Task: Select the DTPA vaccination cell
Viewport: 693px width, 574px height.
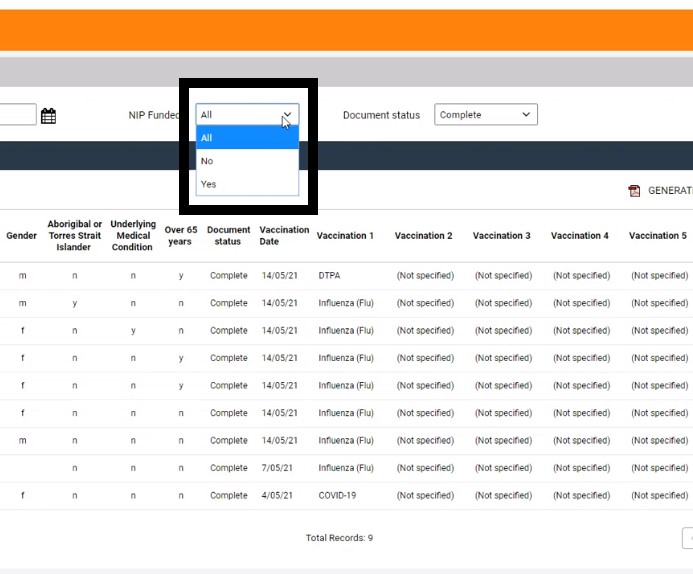Action: 329,275
